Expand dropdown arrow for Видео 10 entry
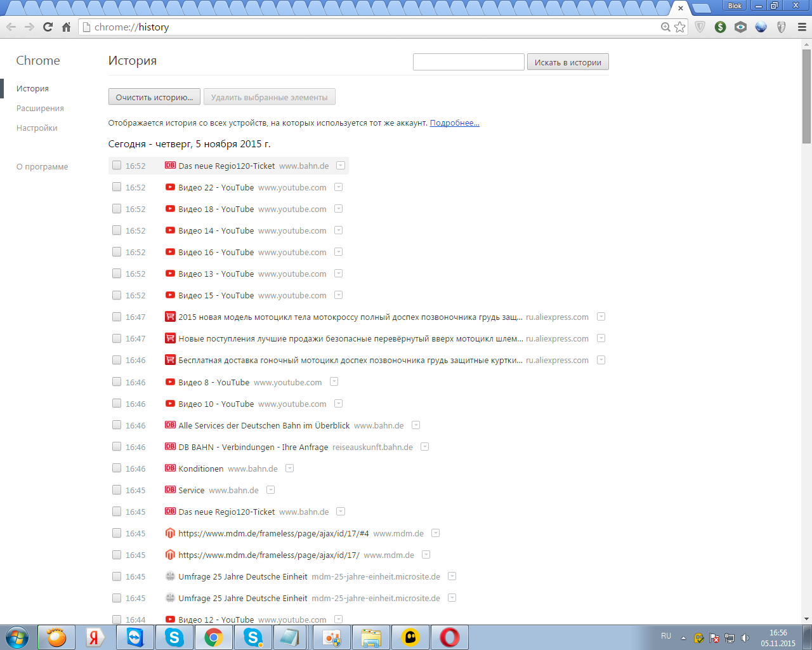Screen dimensions: 812x650 click(x=339, y=404)
